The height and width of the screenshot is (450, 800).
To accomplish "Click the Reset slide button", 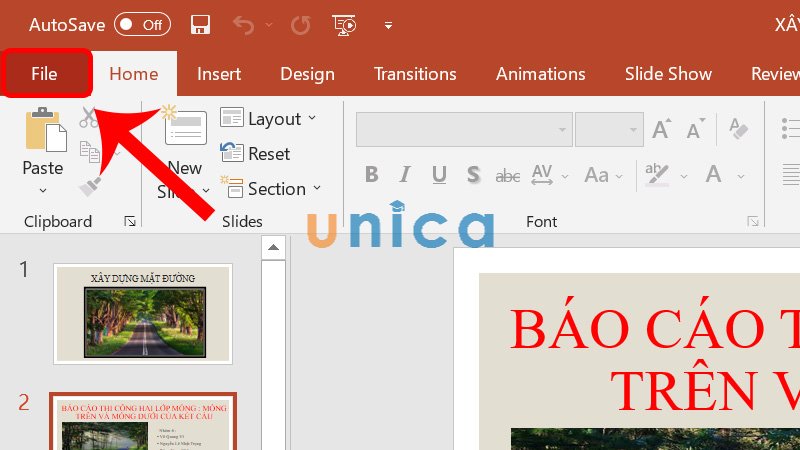I will click(x=256, y=154).
